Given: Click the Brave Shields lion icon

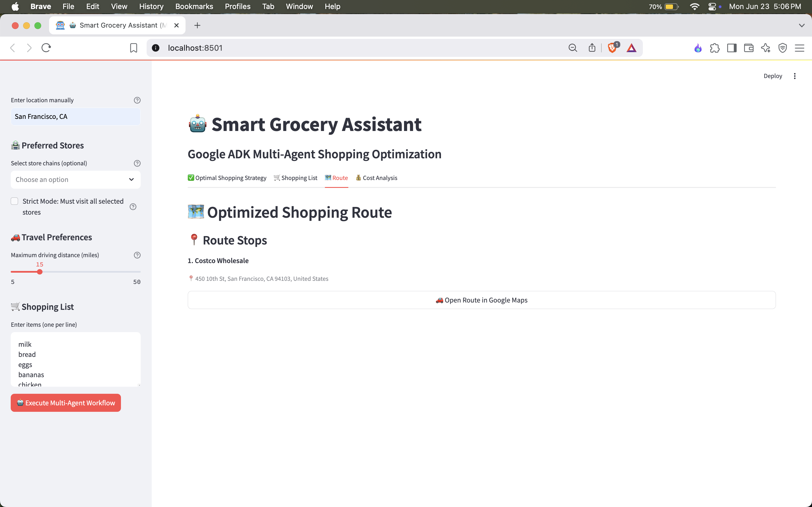Looking at the screenshot, I should click(612, 48).
